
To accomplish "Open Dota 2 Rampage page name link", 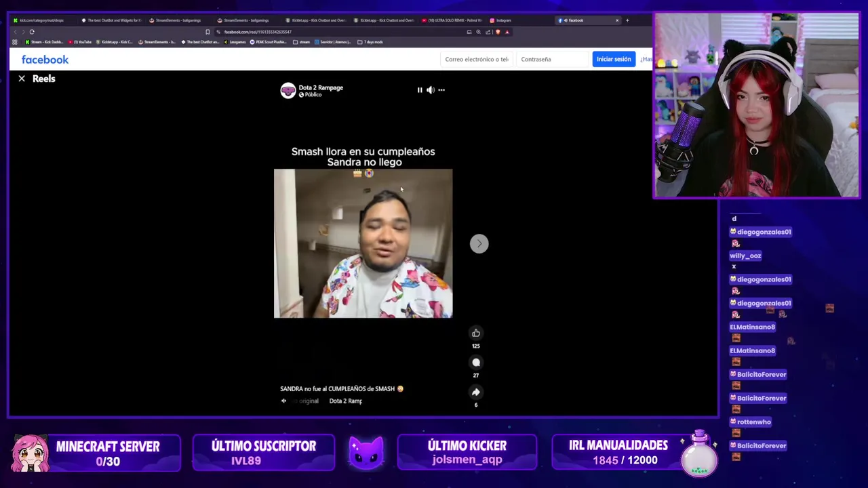I will coord(321,87).
